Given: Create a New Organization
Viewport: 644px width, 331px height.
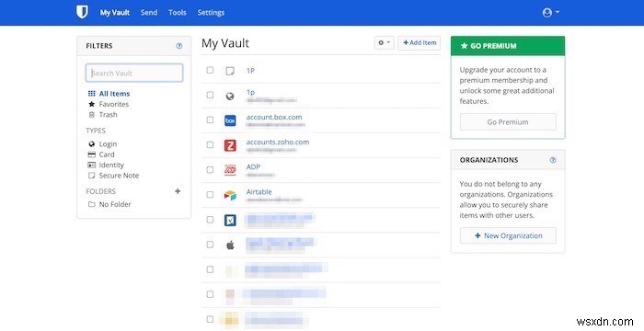Looking at the screenshot, I should [x=508, y=235].
